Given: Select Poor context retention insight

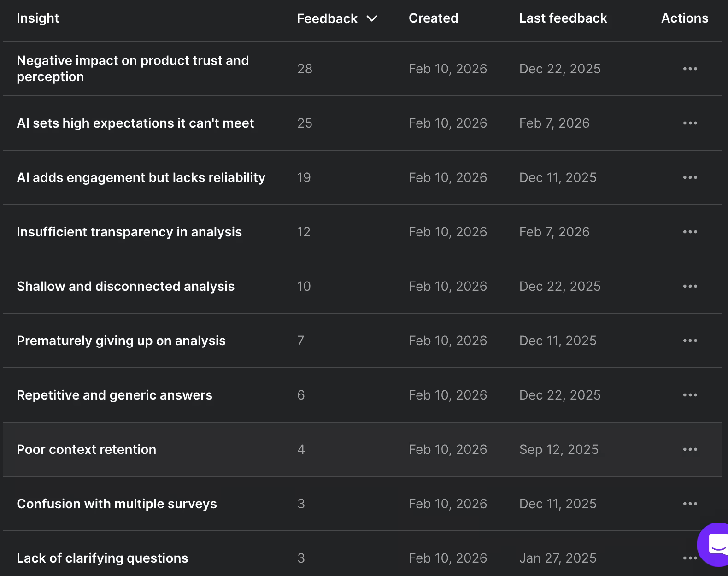Looking at the screenshot, I should [86, 449].
